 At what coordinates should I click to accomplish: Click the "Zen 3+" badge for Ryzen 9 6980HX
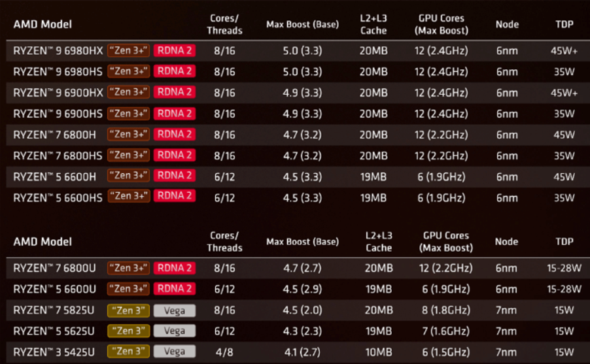click(x=129, y=50)
